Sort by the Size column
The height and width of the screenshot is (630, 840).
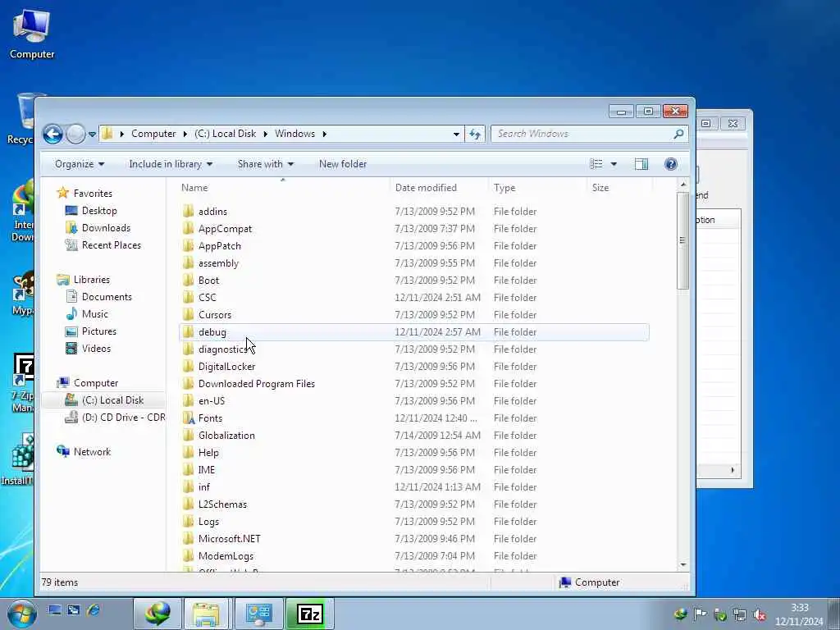point(600,188)
